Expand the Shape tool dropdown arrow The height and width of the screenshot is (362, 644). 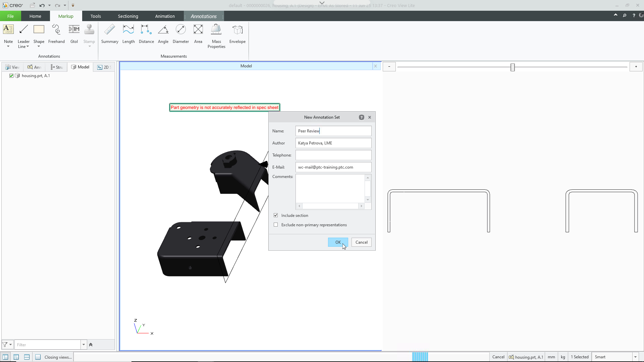(x=39, y=46)
